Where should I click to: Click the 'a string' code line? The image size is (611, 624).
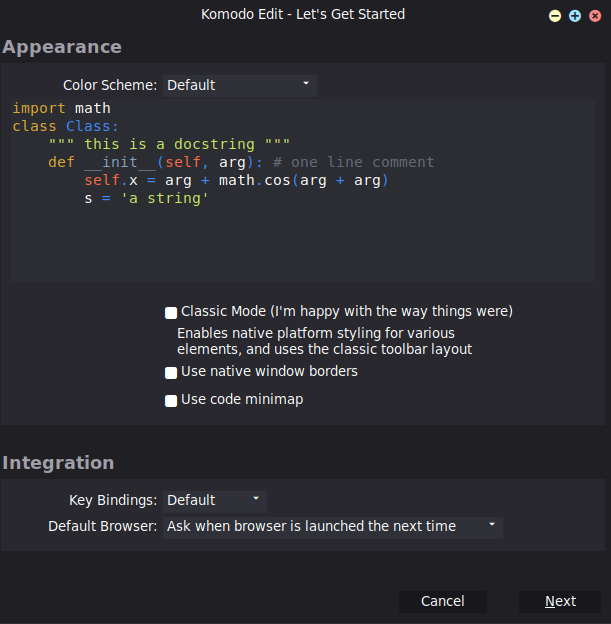146,198
